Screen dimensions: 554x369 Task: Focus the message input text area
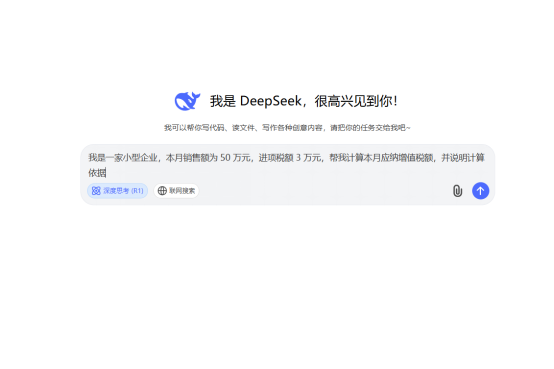tap(287, 165)
